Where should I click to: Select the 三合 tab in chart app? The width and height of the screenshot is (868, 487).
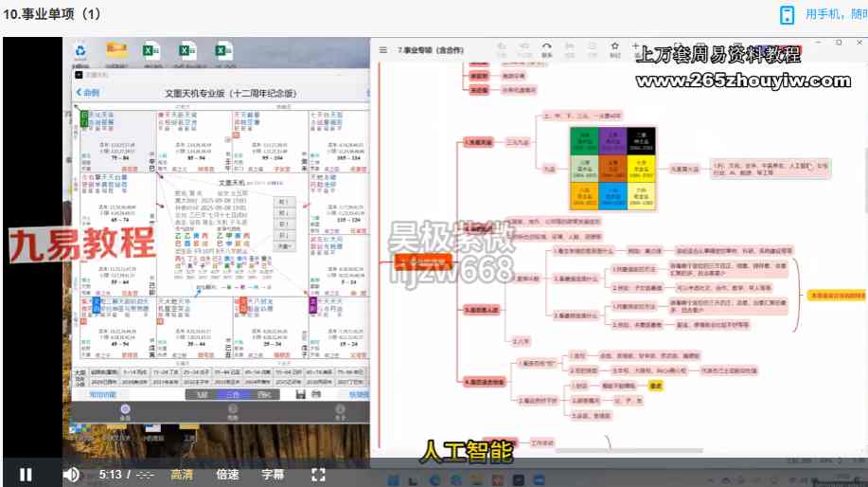tap(232, 394)
